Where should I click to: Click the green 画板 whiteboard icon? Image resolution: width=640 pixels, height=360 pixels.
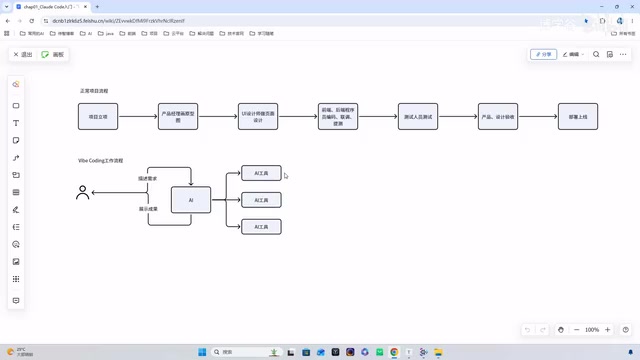[45, 54]
